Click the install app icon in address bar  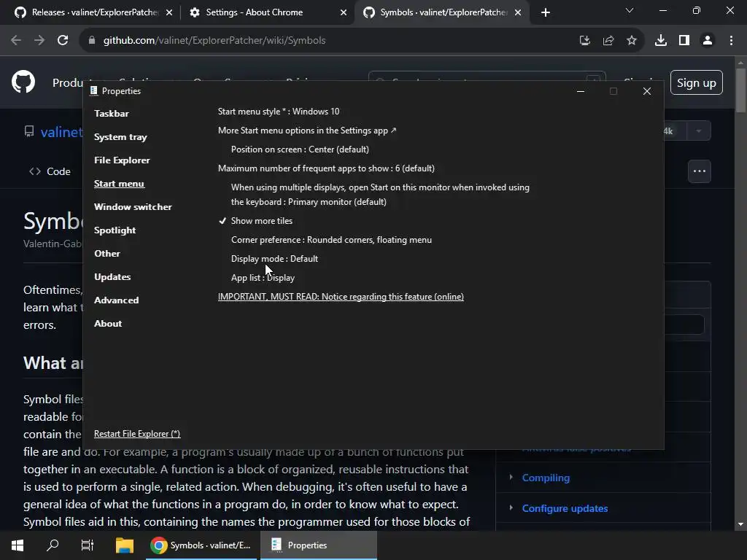coord(584,41)
